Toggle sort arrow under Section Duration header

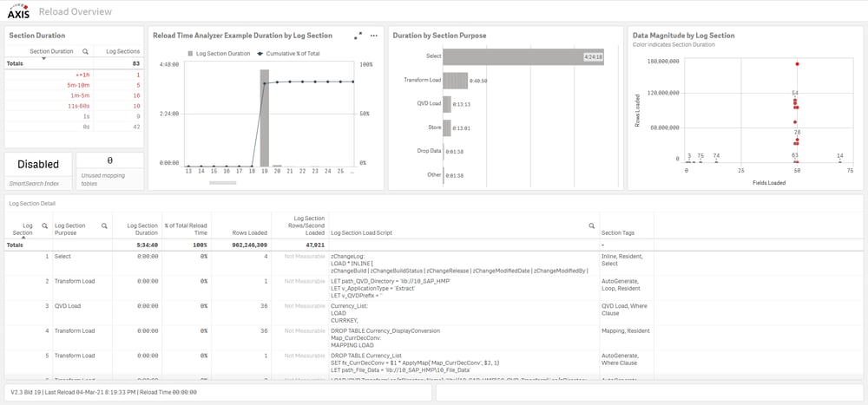pyautogui.click(x=44, y=58)
